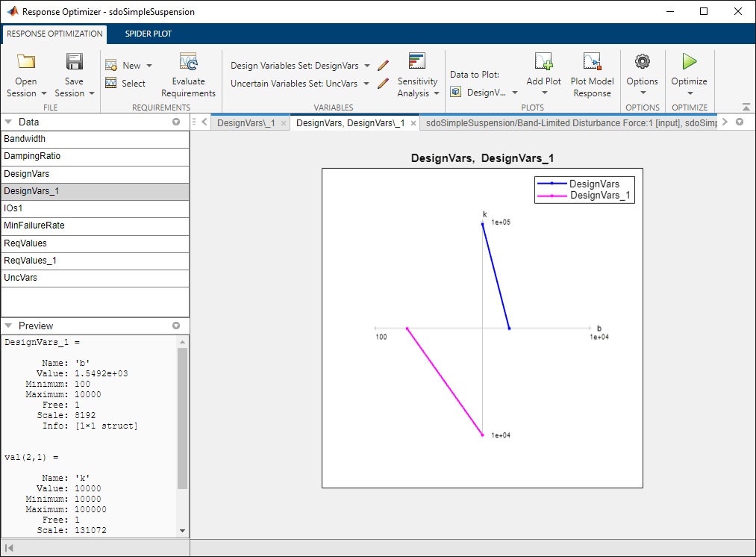Image resolution: width=756 pixels, height=557 pixels.
Task: Click the Evaluate Requirements icon
Action: point(188,62)
